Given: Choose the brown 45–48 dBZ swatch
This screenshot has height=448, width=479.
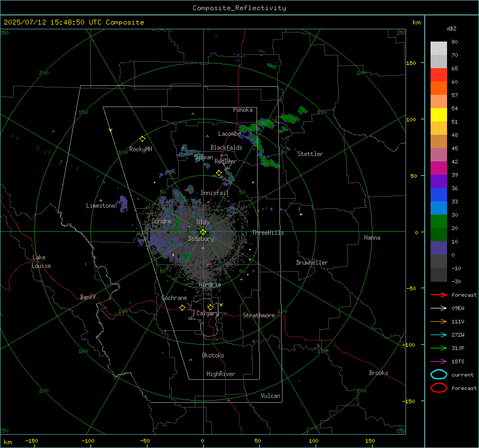Looking at the screenshot, I should pos(439,141).
